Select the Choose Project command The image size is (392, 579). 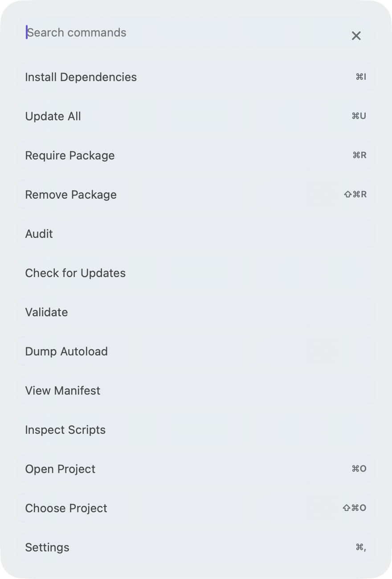196,508
